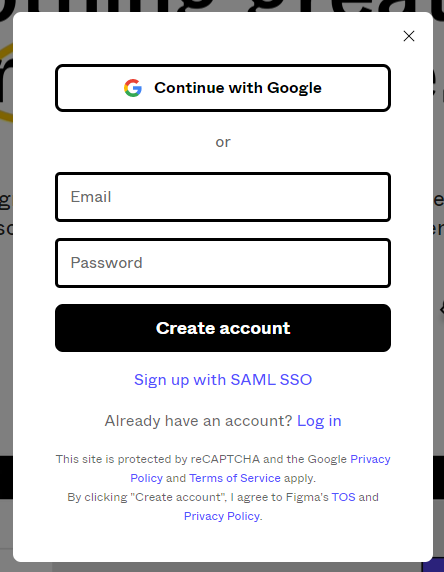The width and height of the screenshot is (444, 572).
Task: Click the dimmed backdrop outside the modal
Action: tap(6, 292)
